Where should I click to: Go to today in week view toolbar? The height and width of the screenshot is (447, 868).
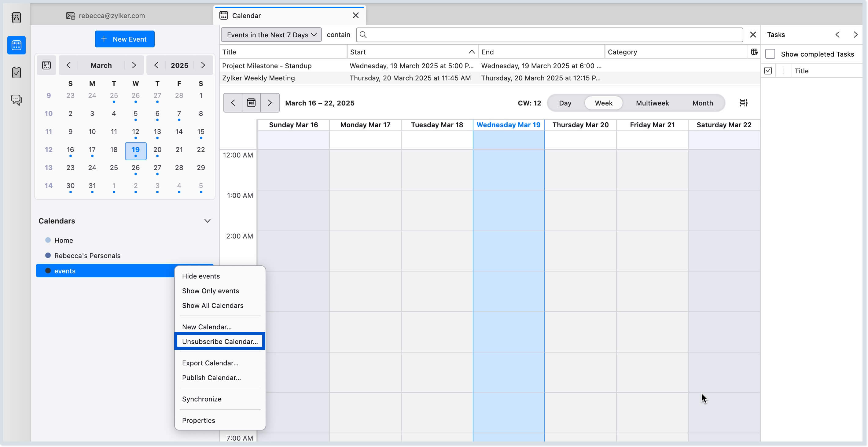(x=251, y=103)
